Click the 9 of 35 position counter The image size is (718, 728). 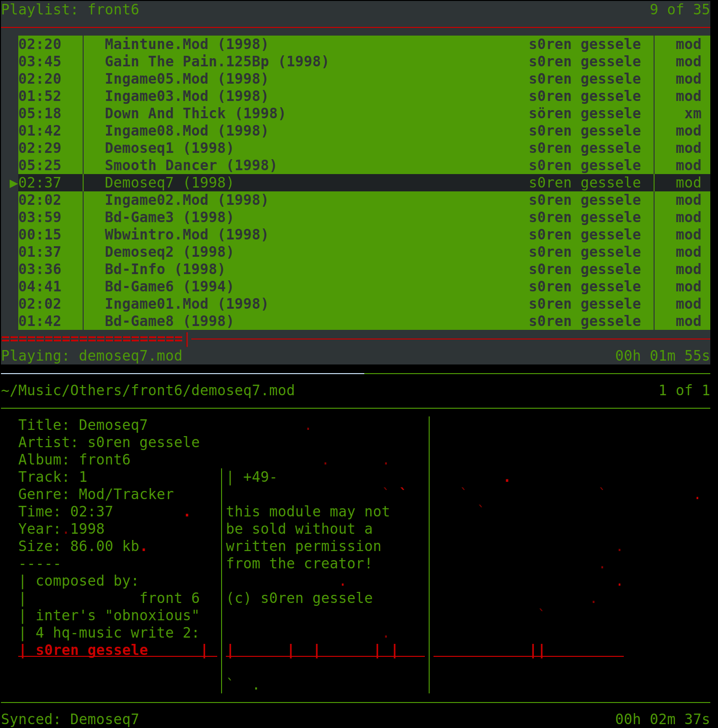679,10
